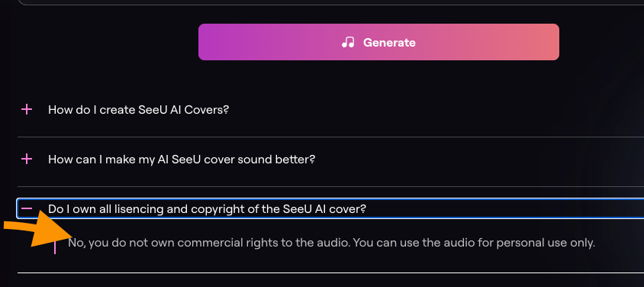
Task: Click empty row space right of the second FAQ question
Action: (478, 160)
